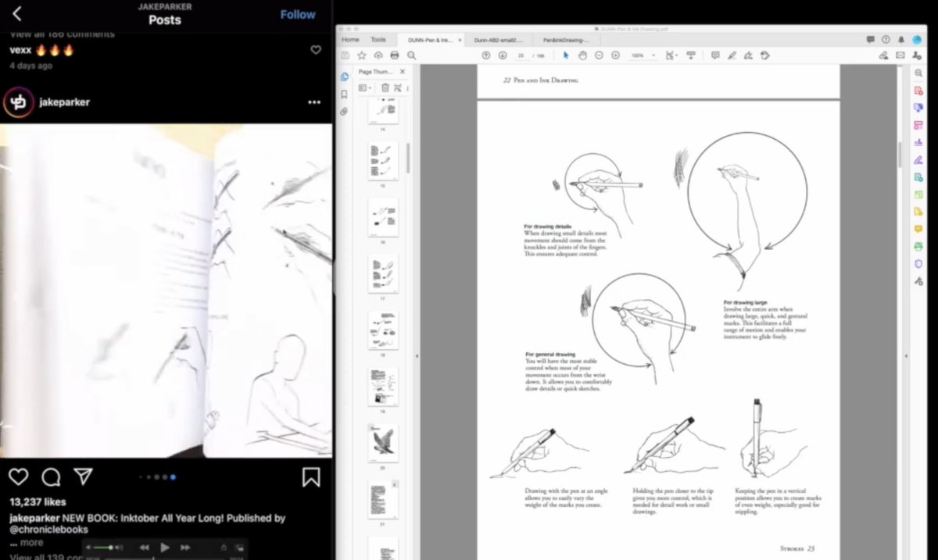Open the Protect shield tool in the right pane
The image size is (938, 560).
(x=919, y=264)
